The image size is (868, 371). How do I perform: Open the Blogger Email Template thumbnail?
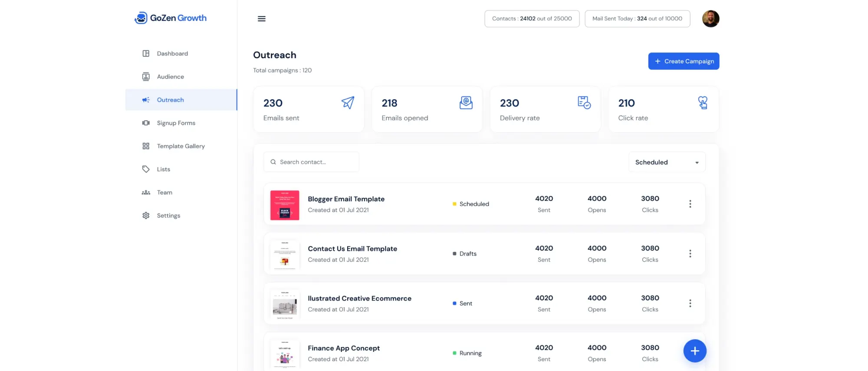[285, 205]
